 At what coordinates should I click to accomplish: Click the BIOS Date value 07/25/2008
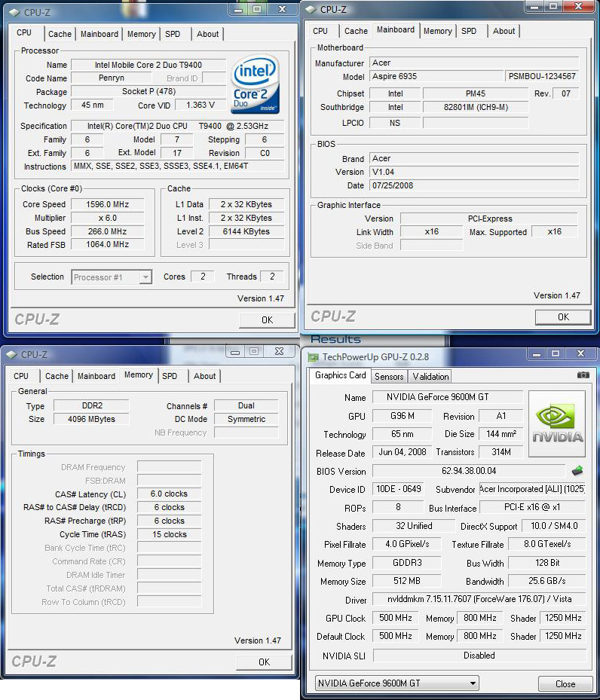pyautogui.click(x=474, y=185)
